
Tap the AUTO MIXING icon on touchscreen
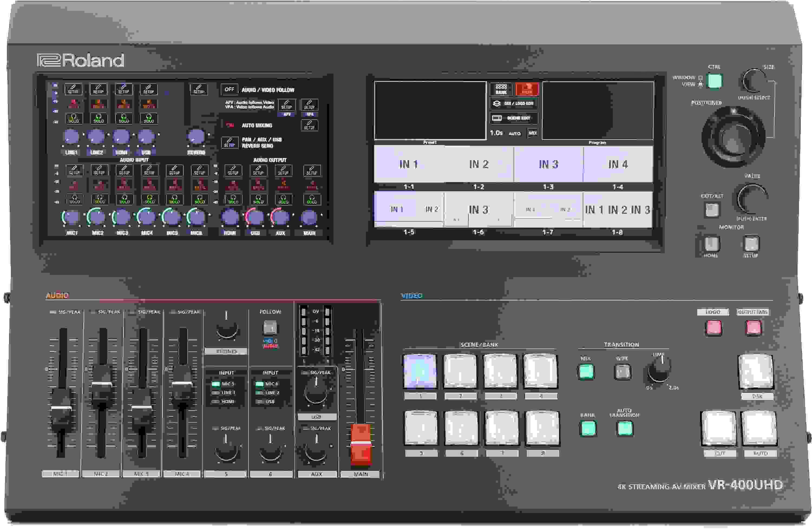(230, 125)
